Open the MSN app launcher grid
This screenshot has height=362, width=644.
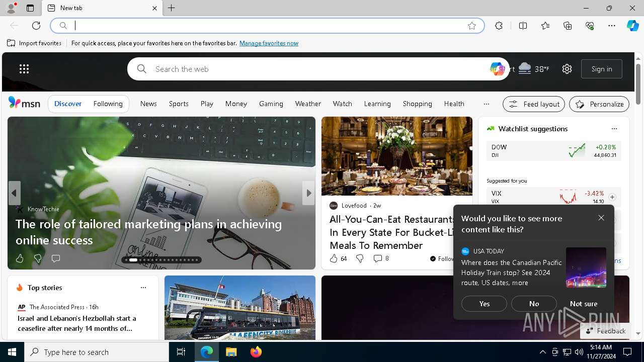24,69
